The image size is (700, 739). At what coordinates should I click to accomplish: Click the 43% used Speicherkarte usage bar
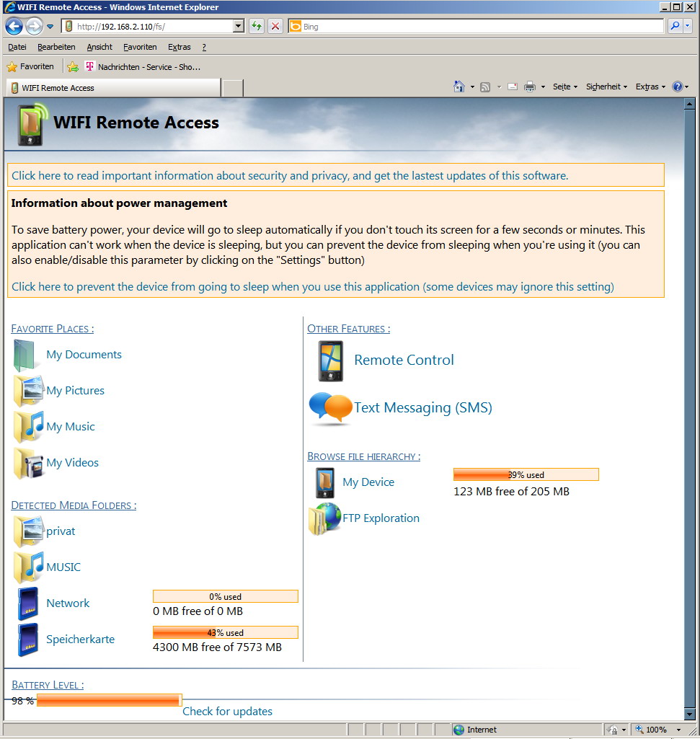(226, 632)
